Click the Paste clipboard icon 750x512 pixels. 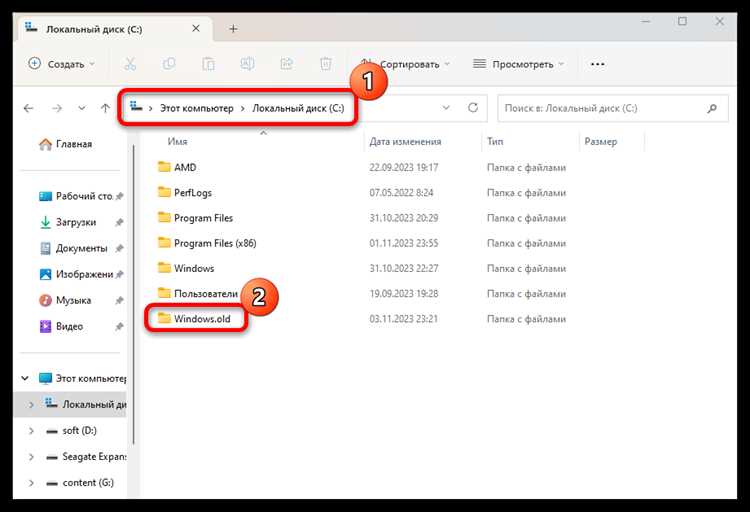[209, 64]
